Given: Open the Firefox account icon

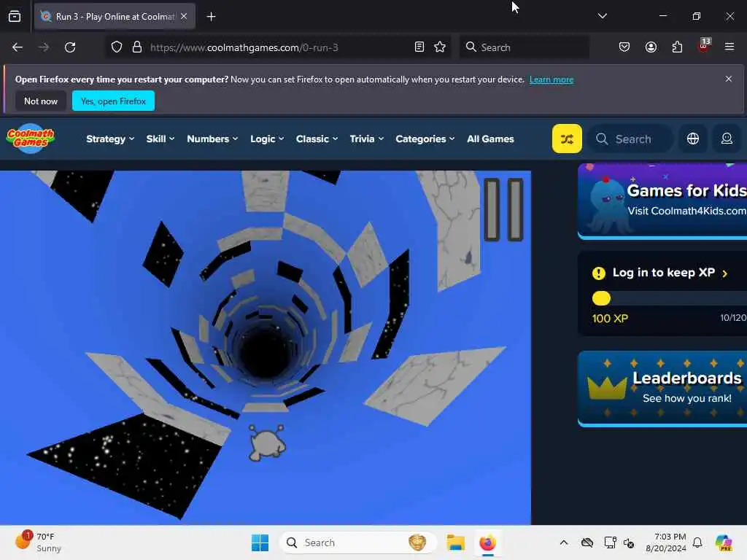Looking at the screenshot, I should (x=651, y=47).
